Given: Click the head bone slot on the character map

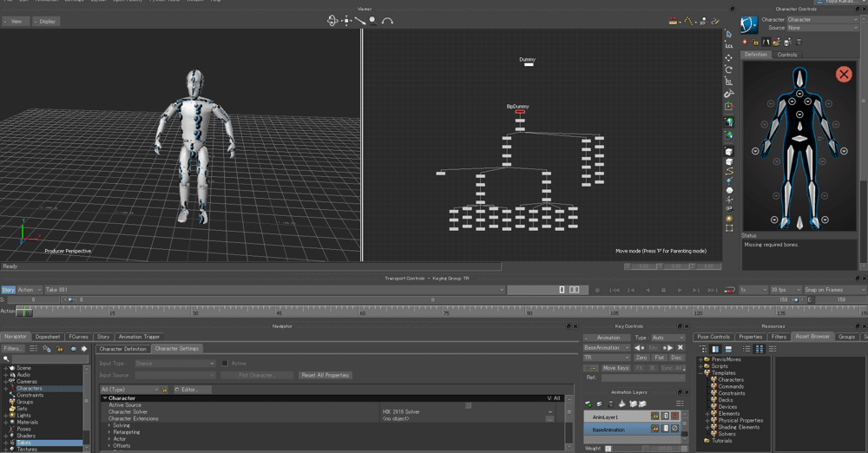Looking at the screenshot, I should [799, 77].
